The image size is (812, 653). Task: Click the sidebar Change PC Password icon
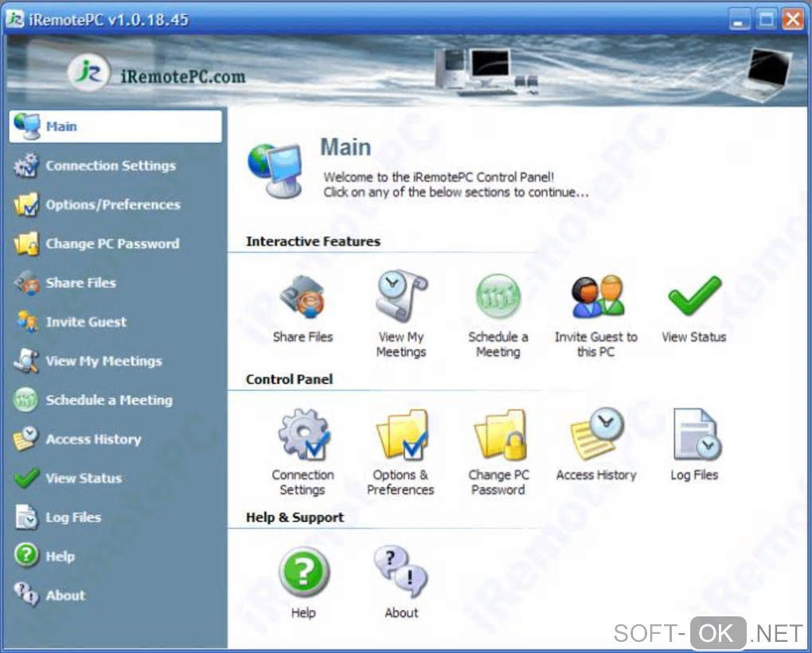26,244
